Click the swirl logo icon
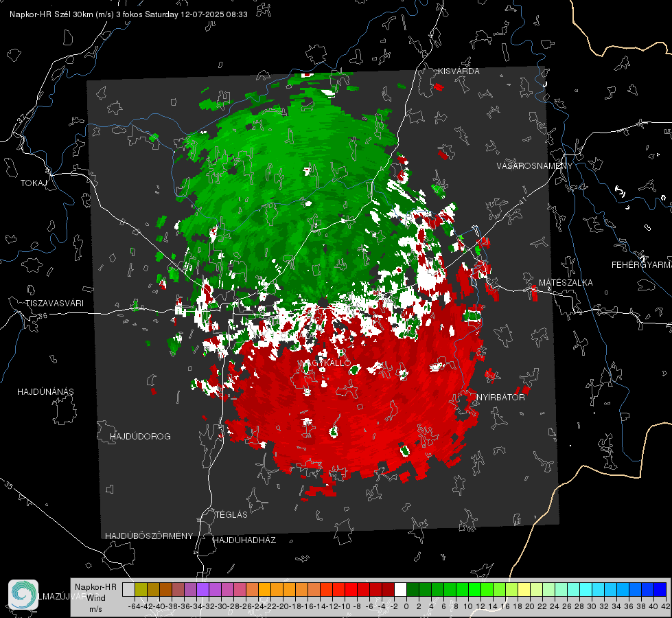 (23, 595)
